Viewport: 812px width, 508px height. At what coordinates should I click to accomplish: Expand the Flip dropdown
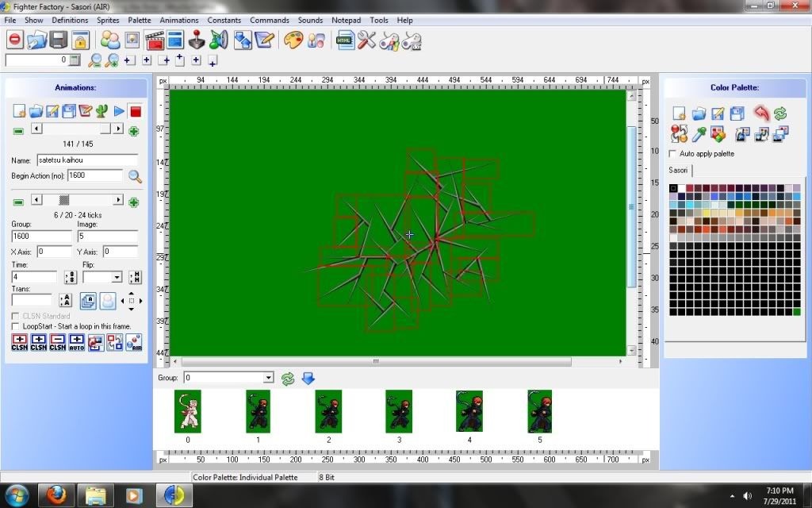[x=117, y=278]
